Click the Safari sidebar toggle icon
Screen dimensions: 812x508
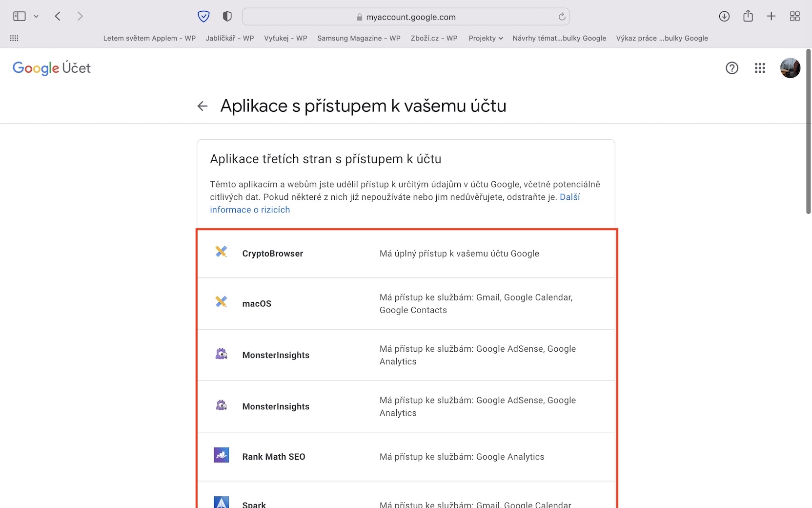[19, 17]
